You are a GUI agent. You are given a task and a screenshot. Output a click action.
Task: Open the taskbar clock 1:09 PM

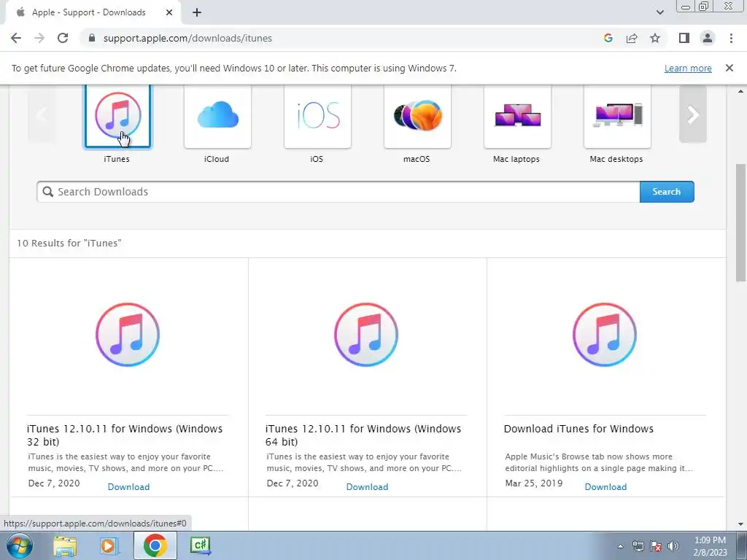pyautogui.click(x=710, y=546)
